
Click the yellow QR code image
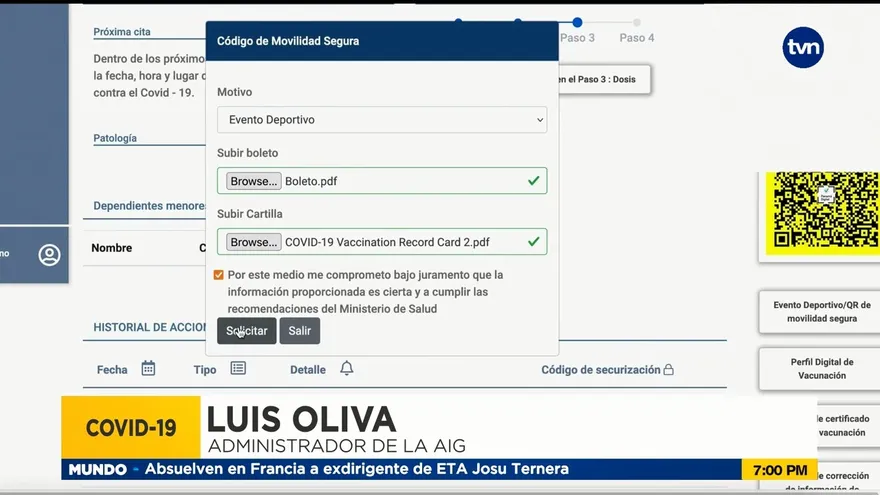click(823, 213)
